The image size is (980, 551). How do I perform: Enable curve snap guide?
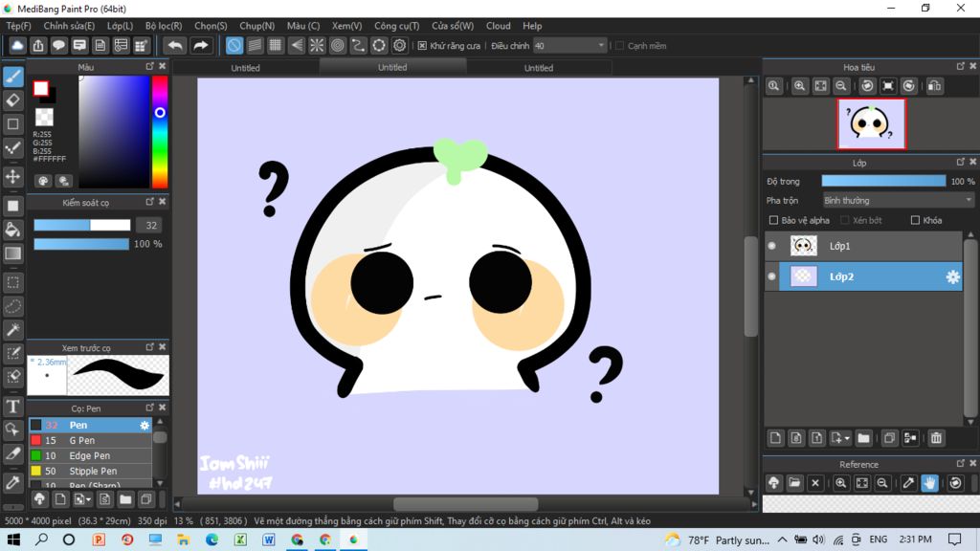click(358, 46)
